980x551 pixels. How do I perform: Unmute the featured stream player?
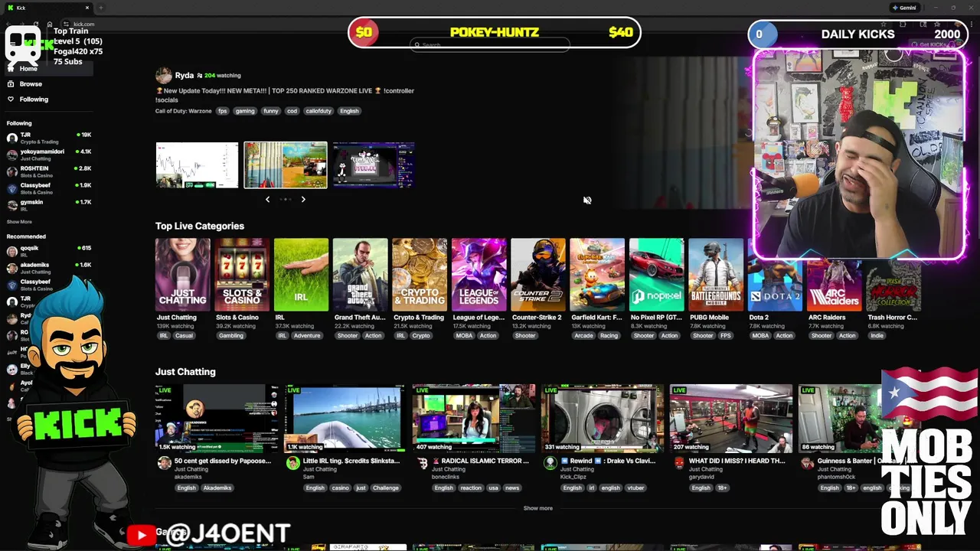coord(587,201)
